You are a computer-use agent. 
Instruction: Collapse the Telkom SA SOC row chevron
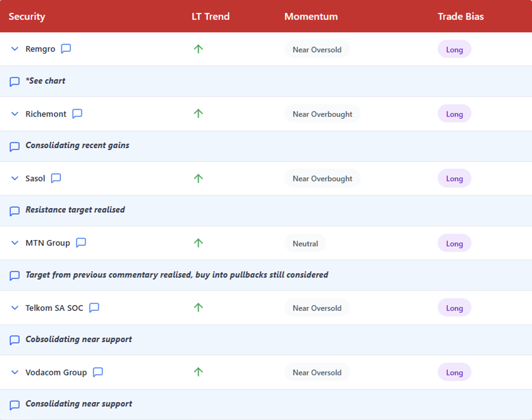[15, 308]
